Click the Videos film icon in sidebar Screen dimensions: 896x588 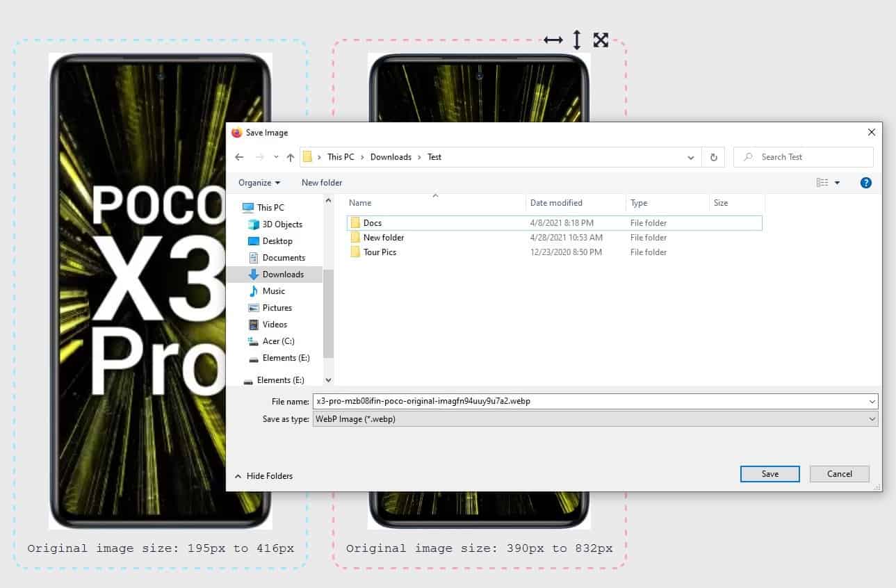(x=254, y=325)
